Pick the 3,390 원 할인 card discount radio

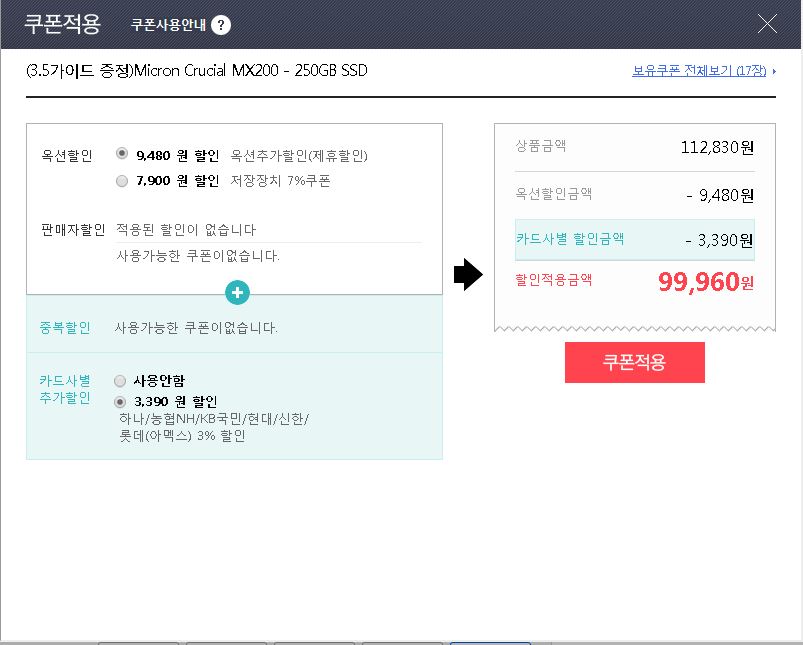point(121,401)
